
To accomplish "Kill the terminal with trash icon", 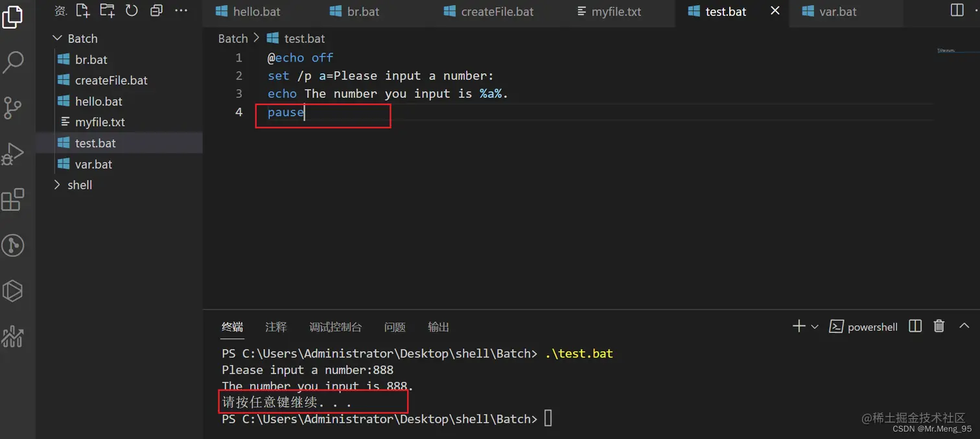I will (x=939, y=326).
